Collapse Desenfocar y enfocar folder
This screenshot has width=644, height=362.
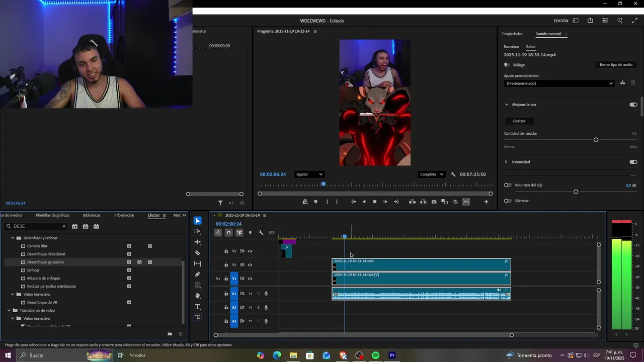pos(13,238)
